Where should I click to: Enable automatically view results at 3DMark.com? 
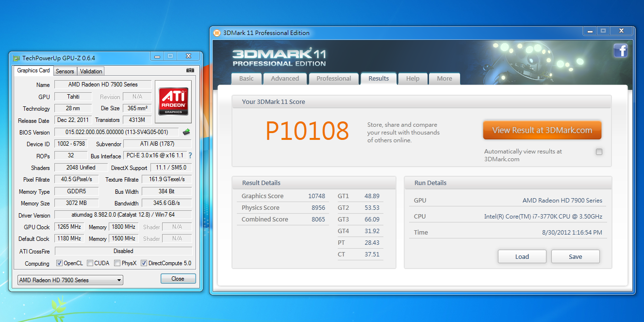(x=599, y=152)
